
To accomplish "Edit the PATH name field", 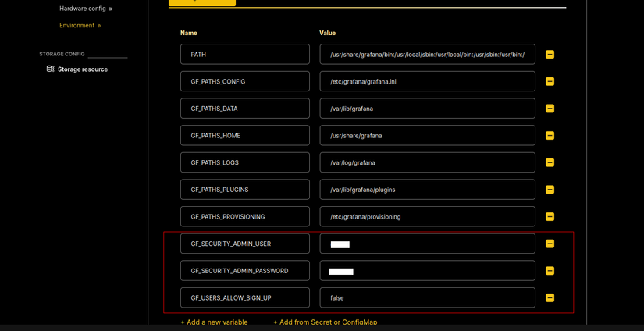I will coord(245,54).
